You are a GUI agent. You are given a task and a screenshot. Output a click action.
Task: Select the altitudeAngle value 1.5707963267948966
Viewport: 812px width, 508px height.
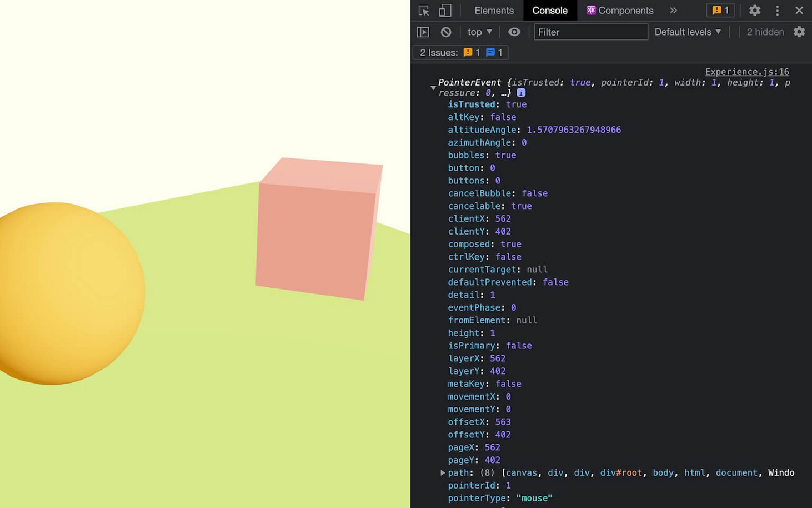tap(574, 130)
